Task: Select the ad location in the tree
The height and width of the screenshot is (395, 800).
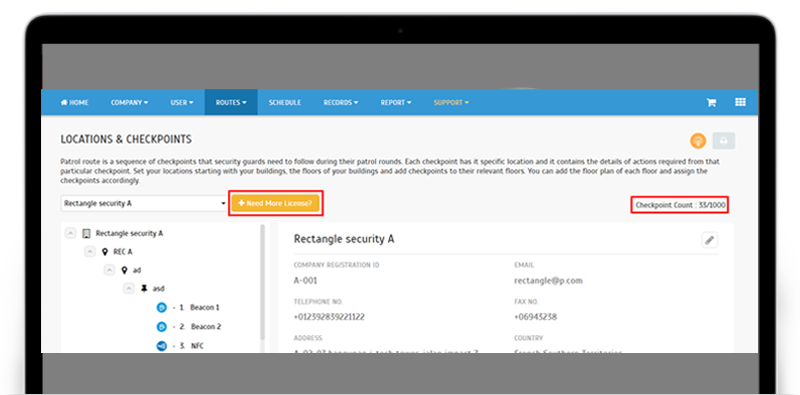Action: point(137,270)
